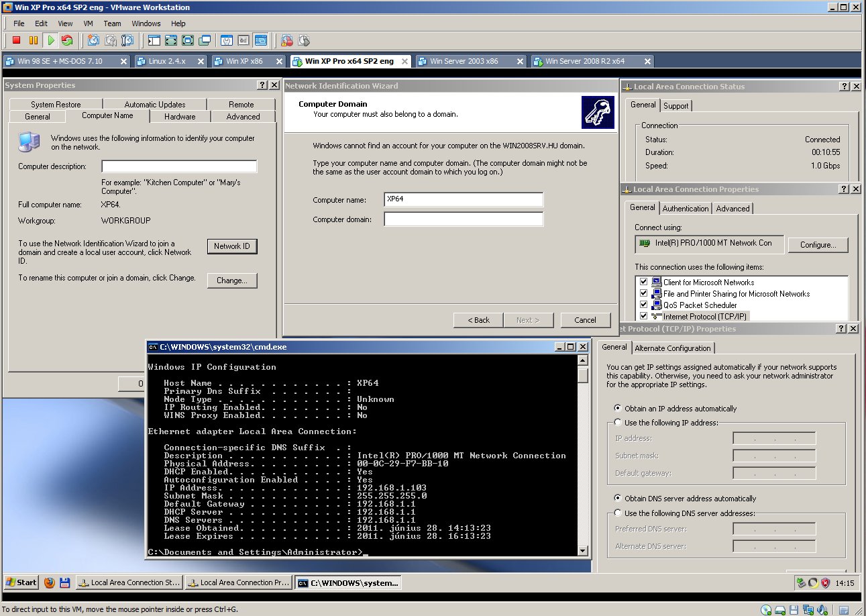Click the cmd window scroll down arrow
Image resolution: width=866 pixels, height=616 pixels.
click(583, 550)
